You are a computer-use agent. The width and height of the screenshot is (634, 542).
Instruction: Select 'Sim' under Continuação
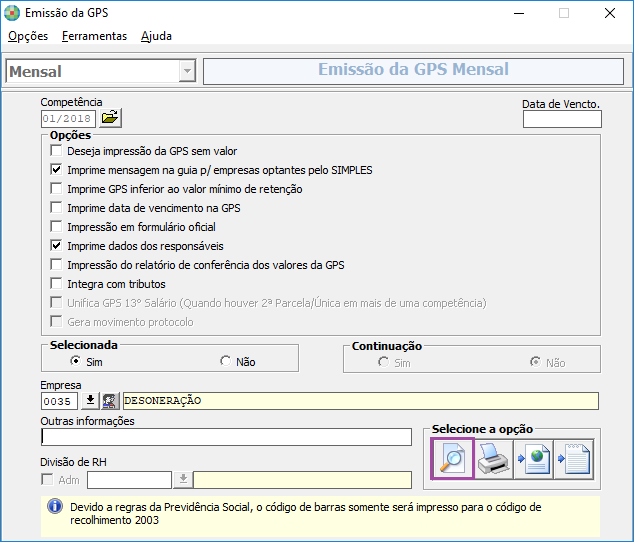click(383, 362)
